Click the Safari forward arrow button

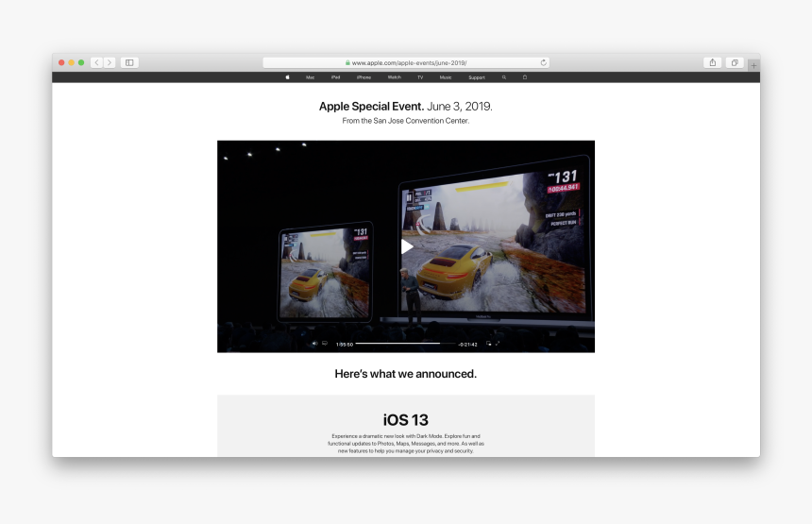[110, 62]
